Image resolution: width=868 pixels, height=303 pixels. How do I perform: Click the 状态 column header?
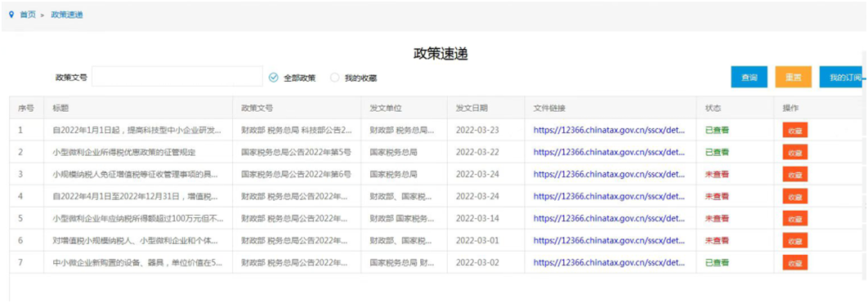(x=735, y=108)
